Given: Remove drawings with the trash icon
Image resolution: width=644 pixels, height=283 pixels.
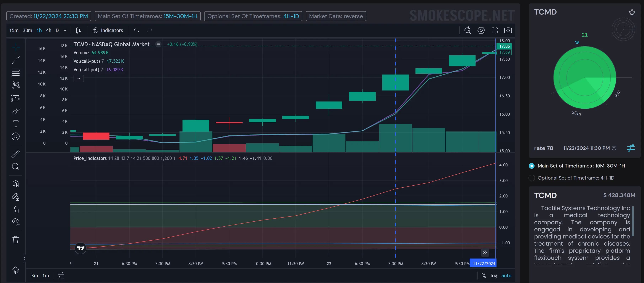Looking at the screenshot, I should pos(15,240).
